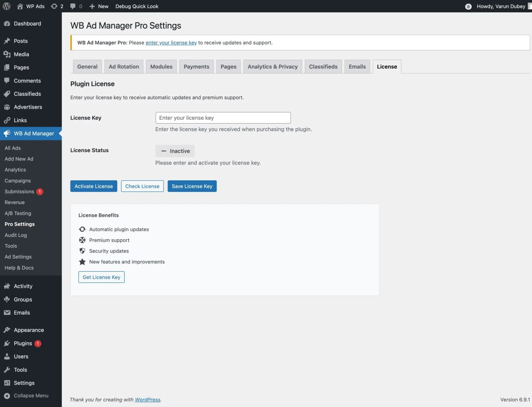Click the Collapse Menu arrow icon
This screenshot has height=407, width=532.
(x=7, y=396)
